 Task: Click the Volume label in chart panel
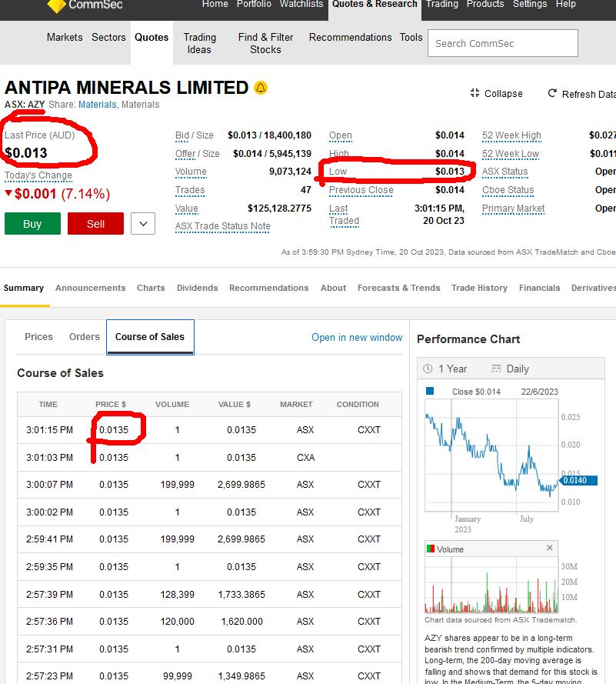point(450,549)
